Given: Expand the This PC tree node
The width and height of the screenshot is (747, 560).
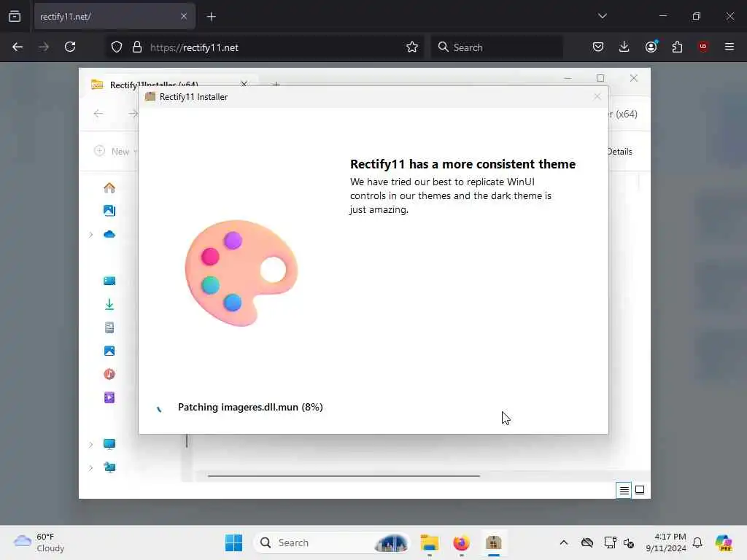Looking at the screenshot, I should 91,444.
